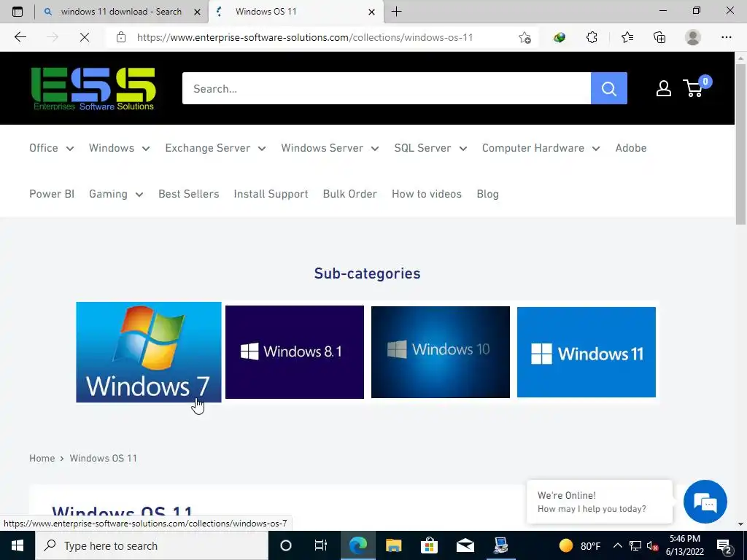The height and width of the screenshot is (560, 747).
Task: Stop page loading with the X button
Action: click(x=85, y=37)
